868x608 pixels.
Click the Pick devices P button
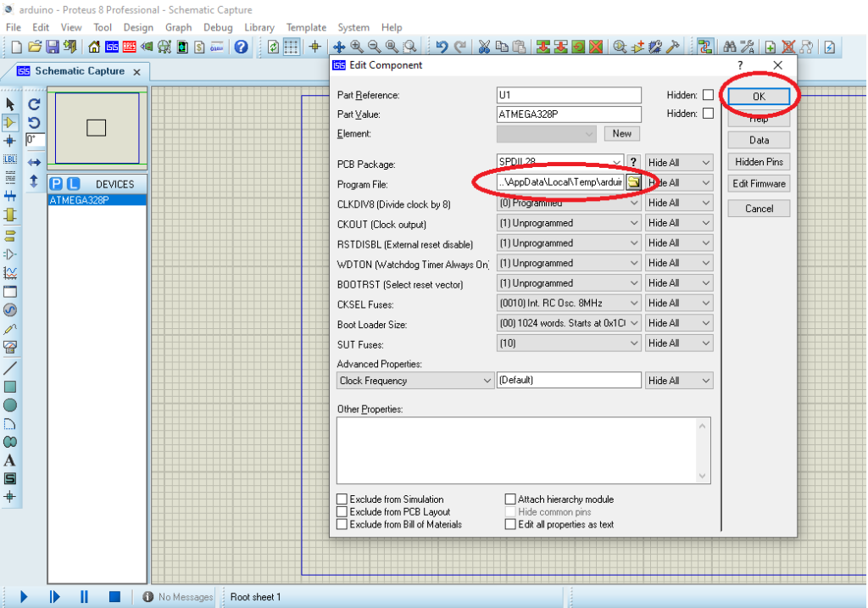coord(56,184)
